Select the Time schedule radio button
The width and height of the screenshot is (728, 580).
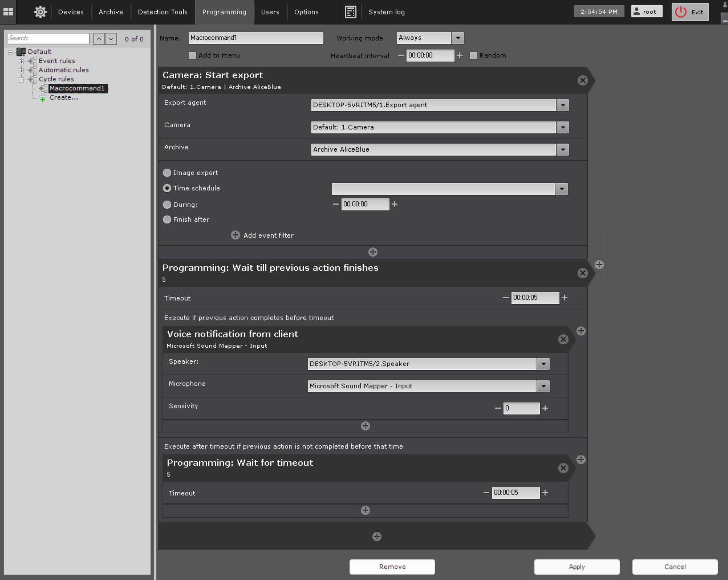[167, 188]
